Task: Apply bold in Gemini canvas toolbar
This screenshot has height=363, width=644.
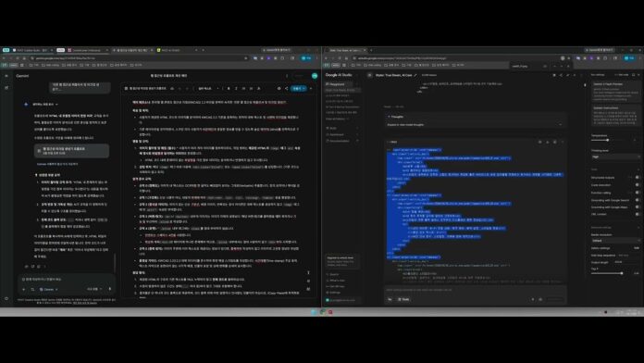Action: 229,88
